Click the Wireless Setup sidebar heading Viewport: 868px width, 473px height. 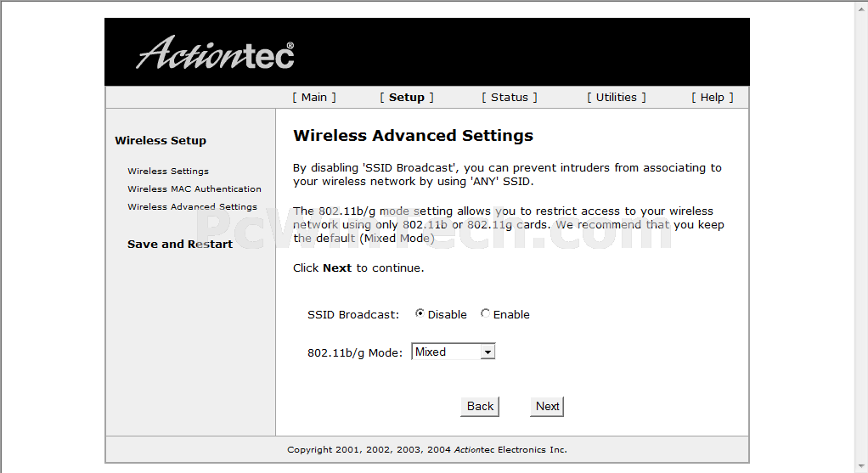pyautogui.click(x=161, y=140)
